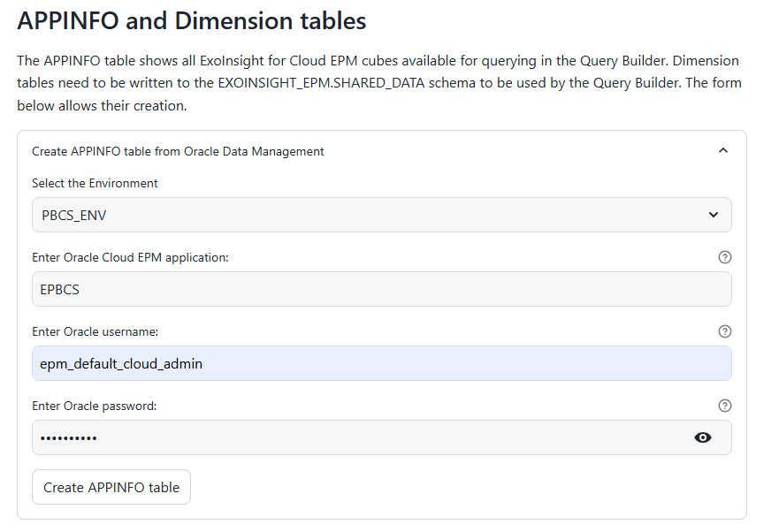The height and width of the screenshot is (532, 779).
Task: Click the 'Select the Environment' label
Action: click(95, 183)
